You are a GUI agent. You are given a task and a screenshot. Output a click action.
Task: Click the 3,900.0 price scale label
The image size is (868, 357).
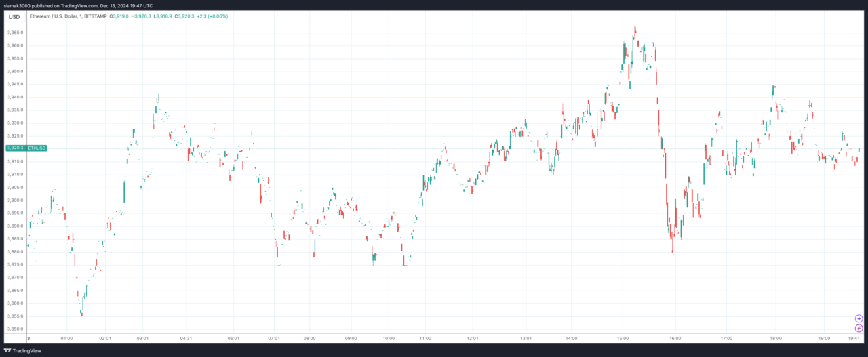(x=15, y=201)
